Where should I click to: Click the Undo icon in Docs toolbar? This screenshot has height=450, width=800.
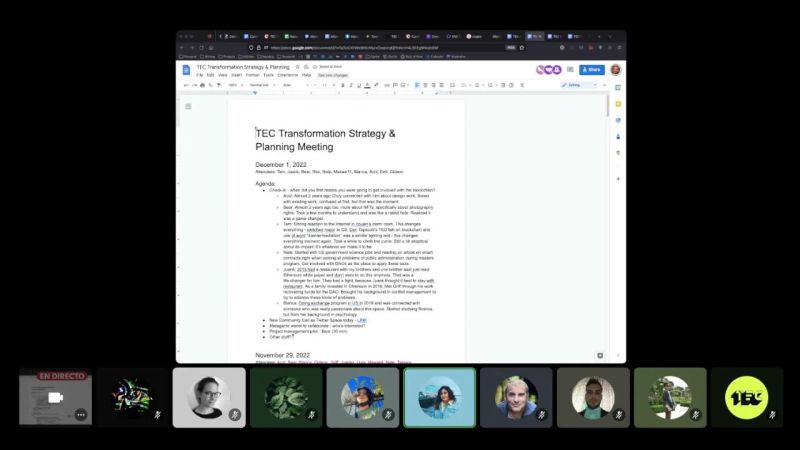pyautogui.click(x=186, y=85)
